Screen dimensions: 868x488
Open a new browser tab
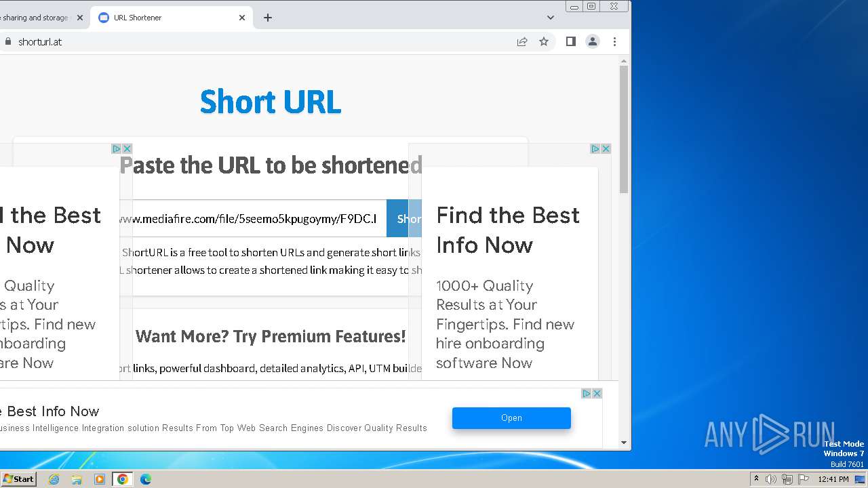pos(268,18)
